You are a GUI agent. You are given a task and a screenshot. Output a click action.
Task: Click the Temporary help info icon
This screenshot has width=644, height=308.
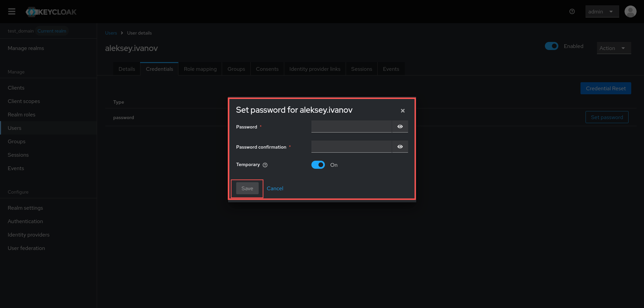click(x=265, y=165)
